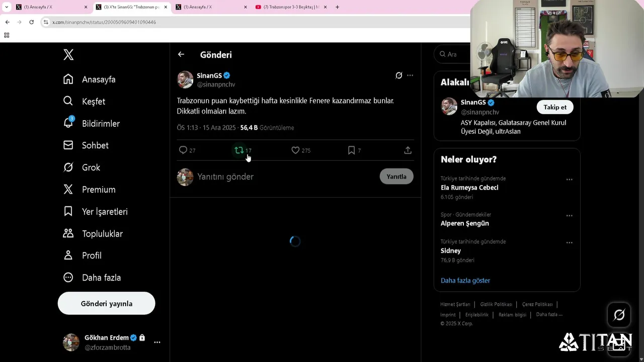Screen dimensions: 644x362
Task: Click your avatar next to reply field
Action: 185,177
